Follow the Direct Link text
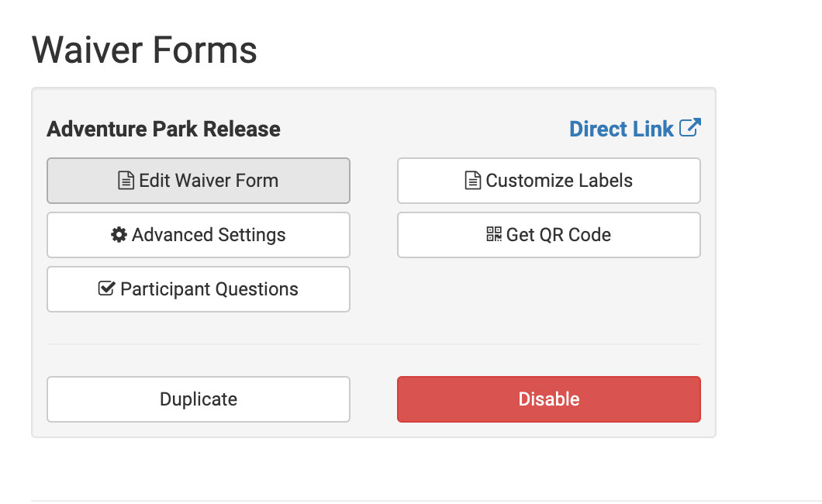 point(621,129)
